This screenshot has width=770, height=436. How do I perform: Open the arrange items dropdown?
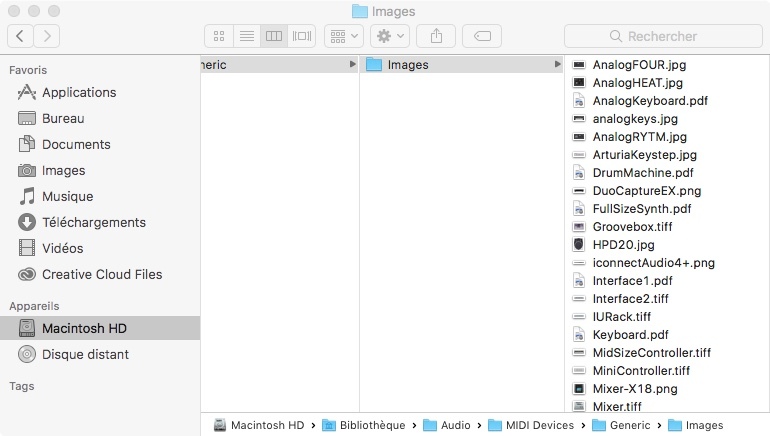point(344,36)
